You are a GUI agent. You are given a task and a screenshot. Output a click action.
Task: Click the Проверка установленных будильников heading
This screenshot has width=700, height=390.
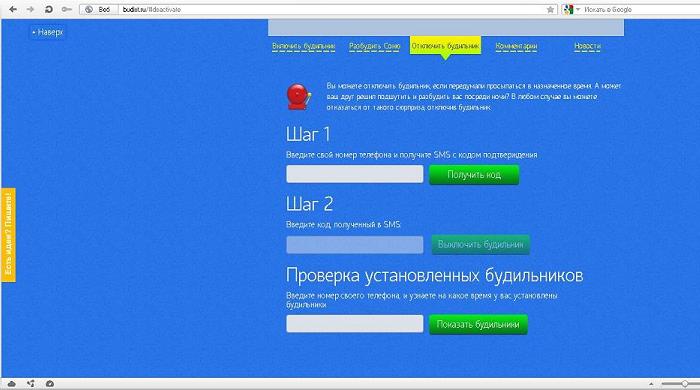tap(434, 275)
